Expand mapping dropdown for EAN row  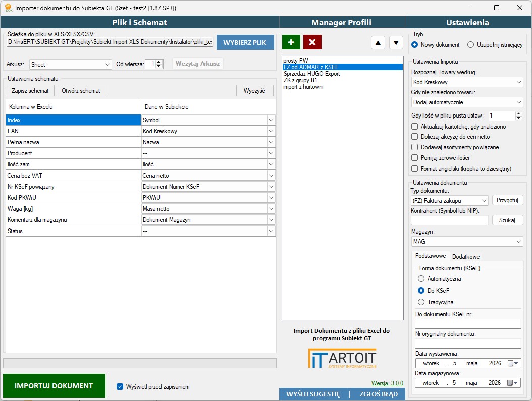pos(271,131)
